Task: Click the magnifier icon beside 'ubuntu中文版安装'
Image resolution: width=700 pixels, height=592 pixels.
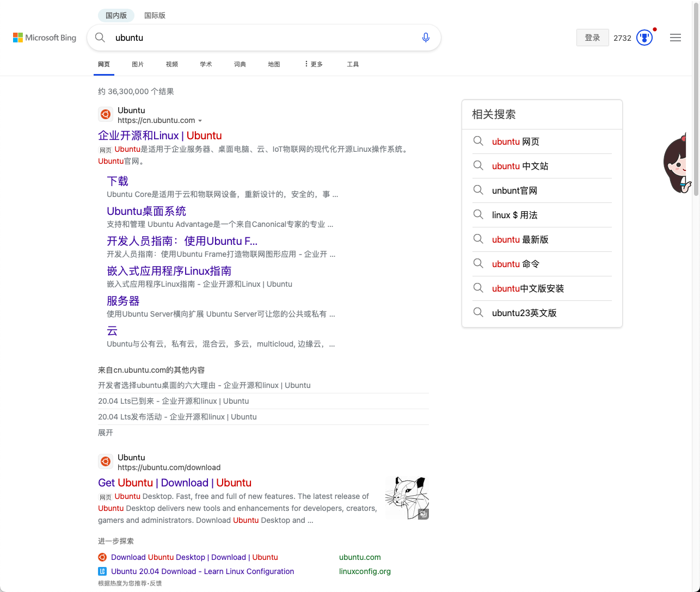Action: (x=478, y=288)
